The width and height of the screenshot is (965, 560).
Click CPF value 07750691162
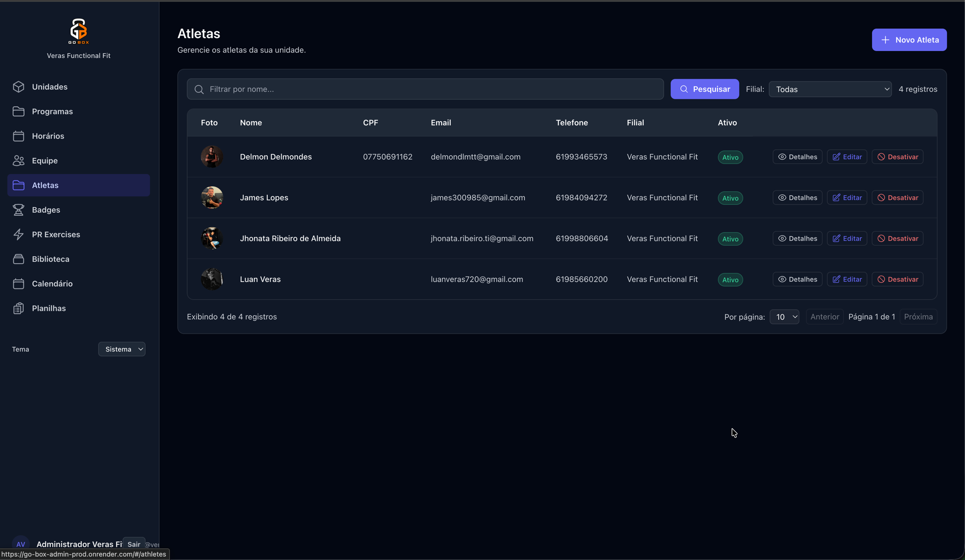[387, 157]
